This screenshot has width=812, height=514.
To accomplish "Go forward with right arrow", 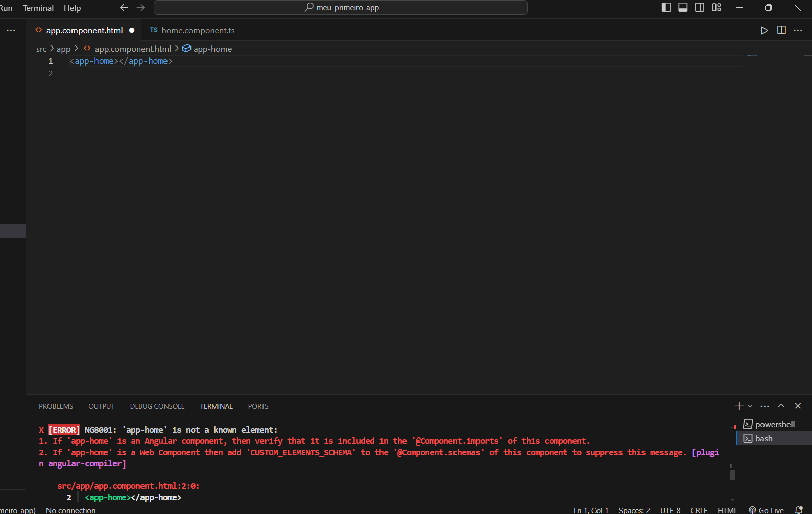I will 140,8.
